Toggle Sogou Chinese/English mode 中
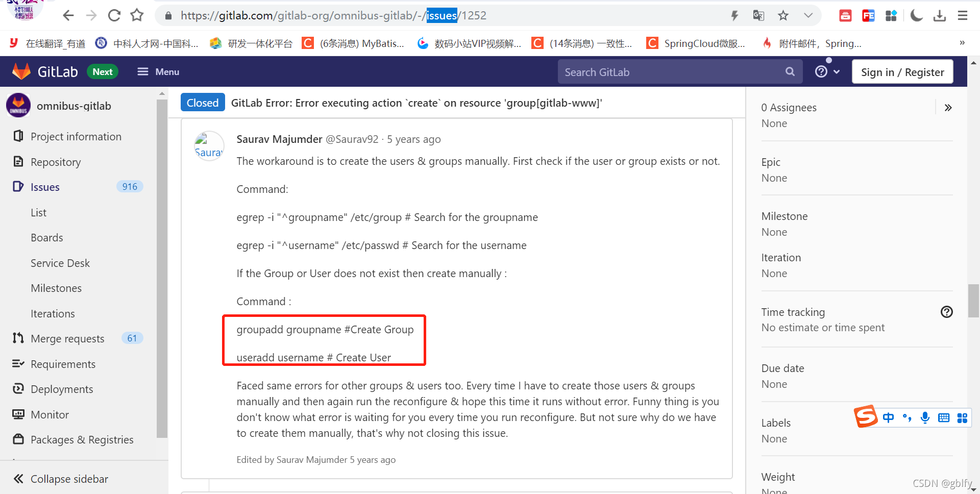The image size is (980, 494). (888, 417)
